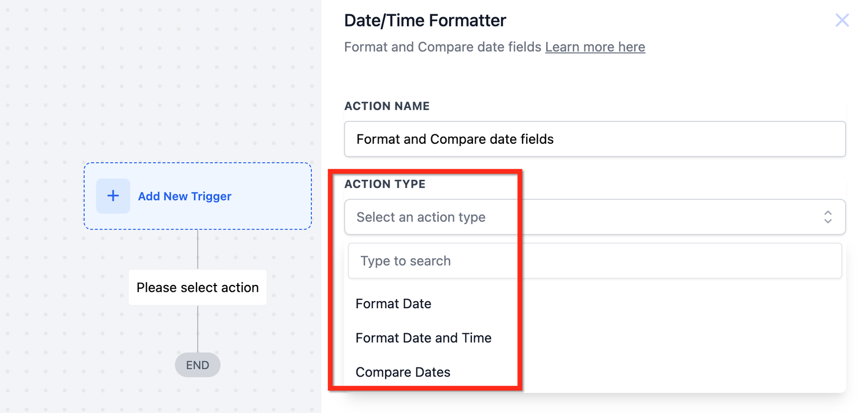The image size is (868, 413).
Task: Click the up-down chevron in Action Type
Action: [828, 217]
